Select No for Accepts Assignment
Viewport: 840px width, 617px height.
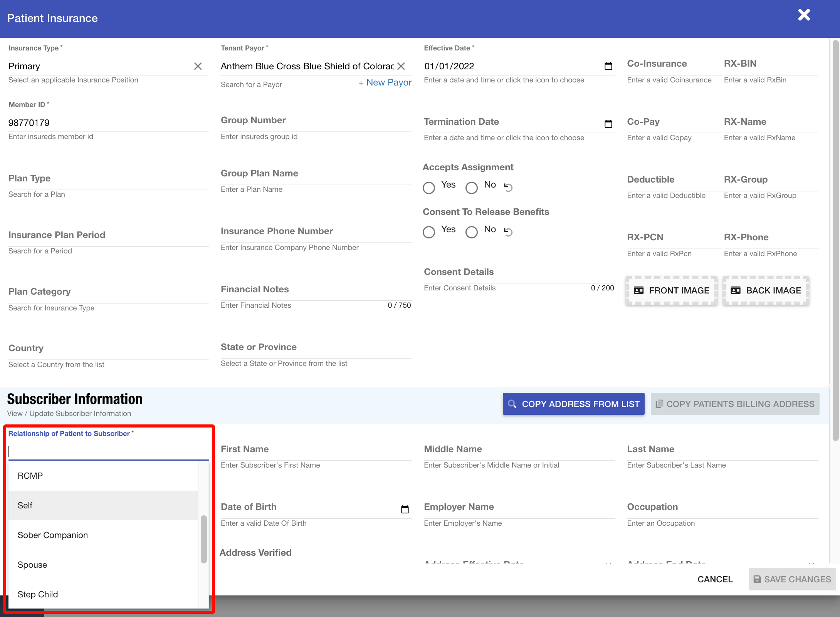(471, 188)
